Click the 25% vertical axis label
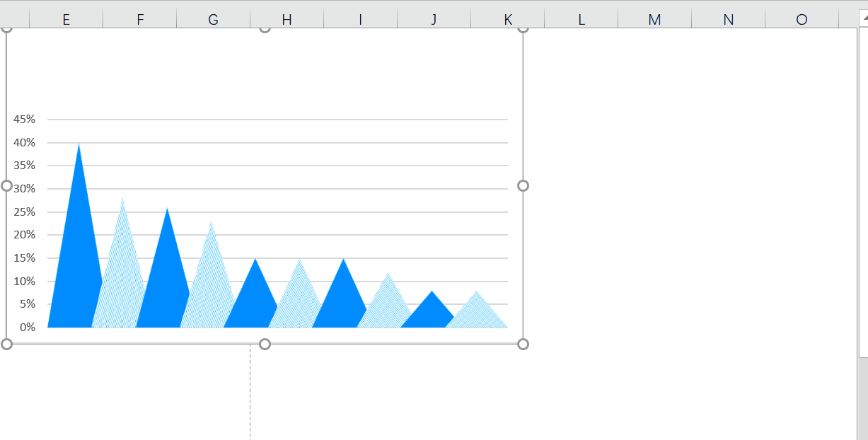This screenshot has width=868, height=440. point(24,212)
